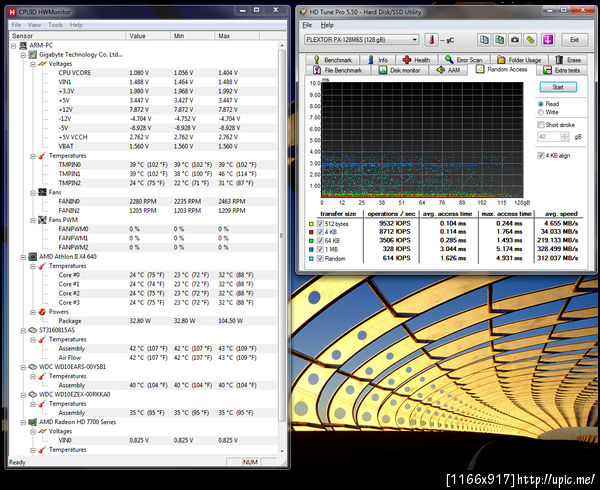This screenshot has width=600, height=490.
Task: Click the Powers flame icon under AMD Athlon
Action: pos(42,312)
